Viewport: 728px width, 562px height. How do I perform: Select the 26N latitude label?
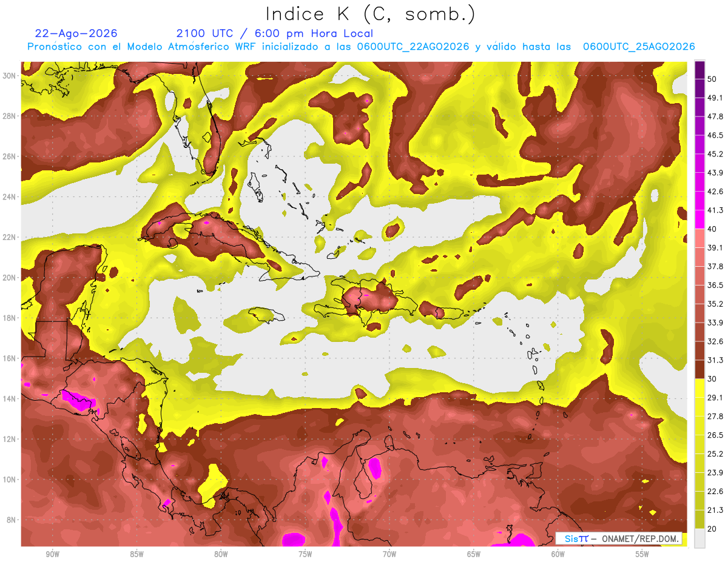point(9,156)
